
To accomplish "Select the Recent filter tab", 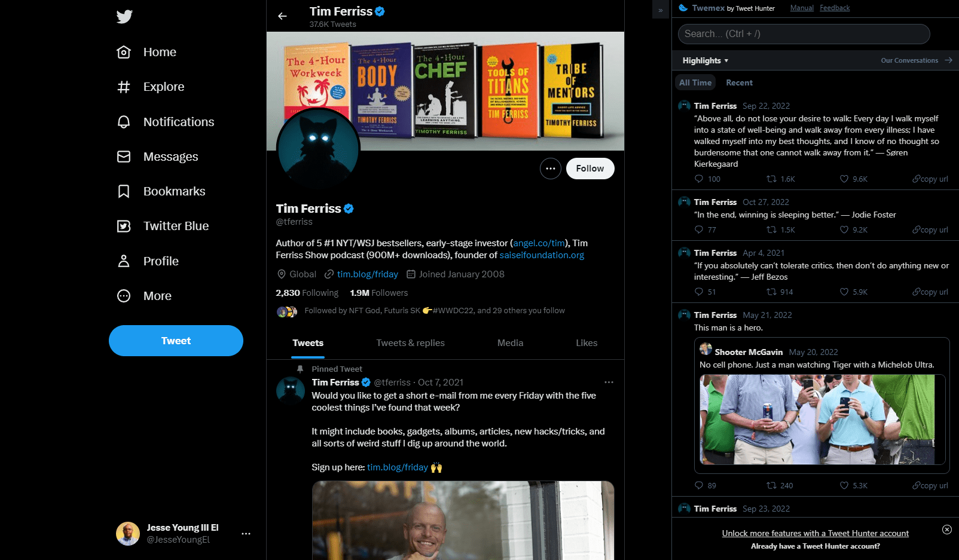I will tap(739, 82).
